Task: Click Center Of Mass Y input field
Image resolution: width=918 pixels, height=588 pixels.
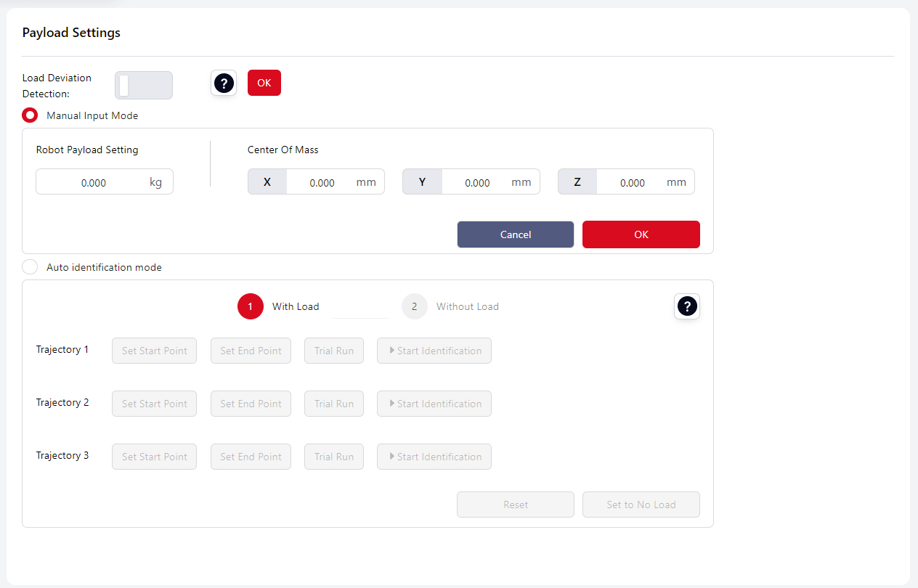Action: (477, 182)
